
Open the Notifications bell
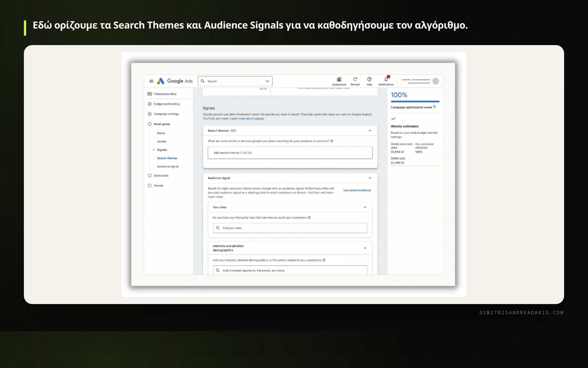386,79
